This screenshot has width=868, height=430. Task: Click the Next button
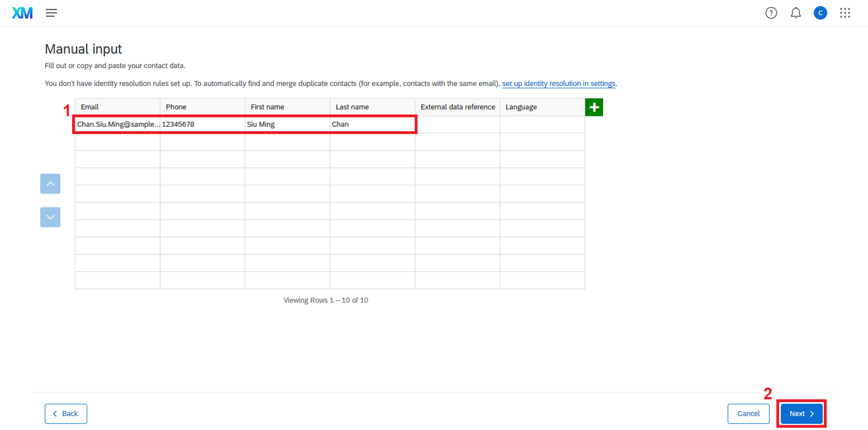pyautogui.click(x=801, y=413)
